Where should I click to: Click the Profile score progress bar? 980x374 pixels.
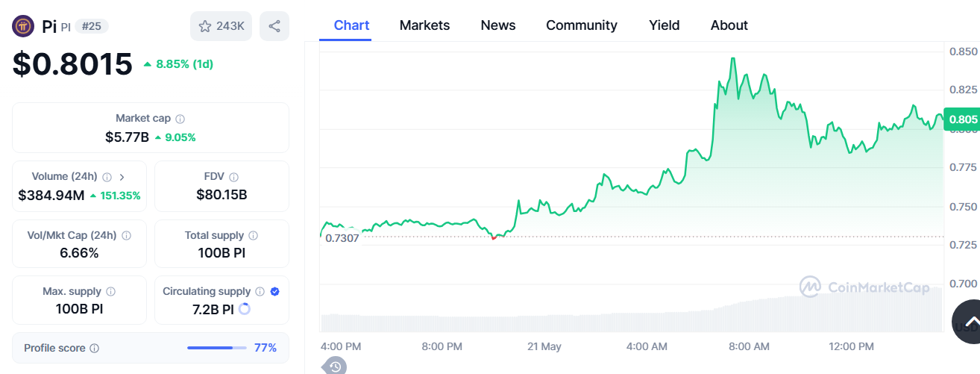click(x=216, y=348)
